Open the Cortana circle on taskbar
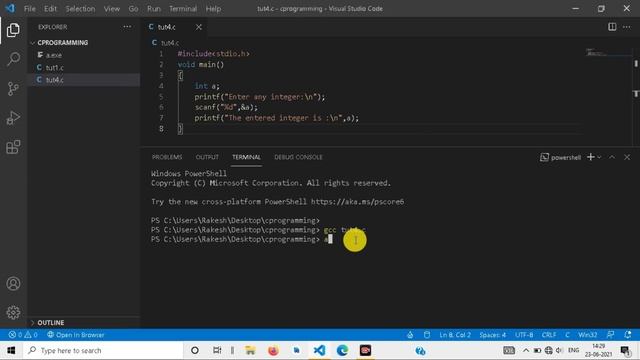This screenshot has height=360, width=640. [x=195, y=350]
